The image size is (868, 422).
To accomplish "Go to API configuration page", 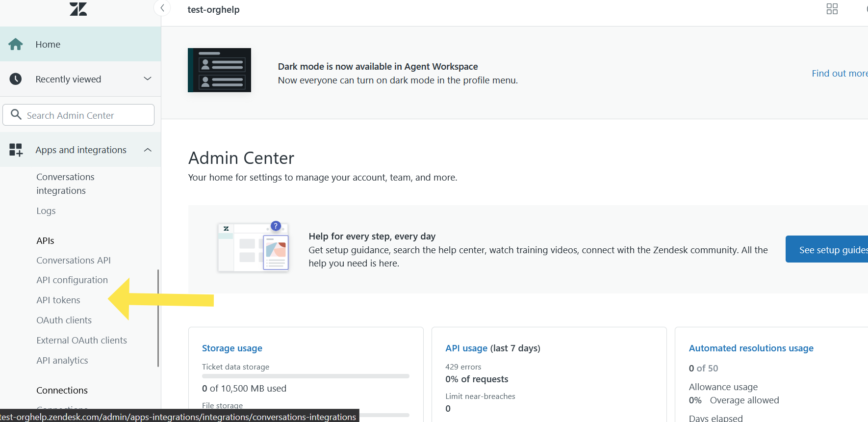I will click(72, 280).
